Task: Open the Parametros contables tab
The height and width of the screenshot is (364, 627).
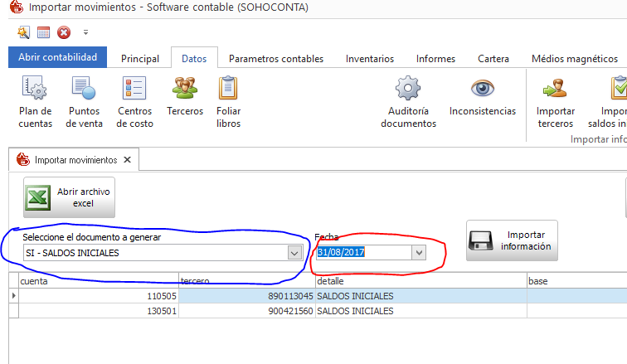Action: click(275, 59)
